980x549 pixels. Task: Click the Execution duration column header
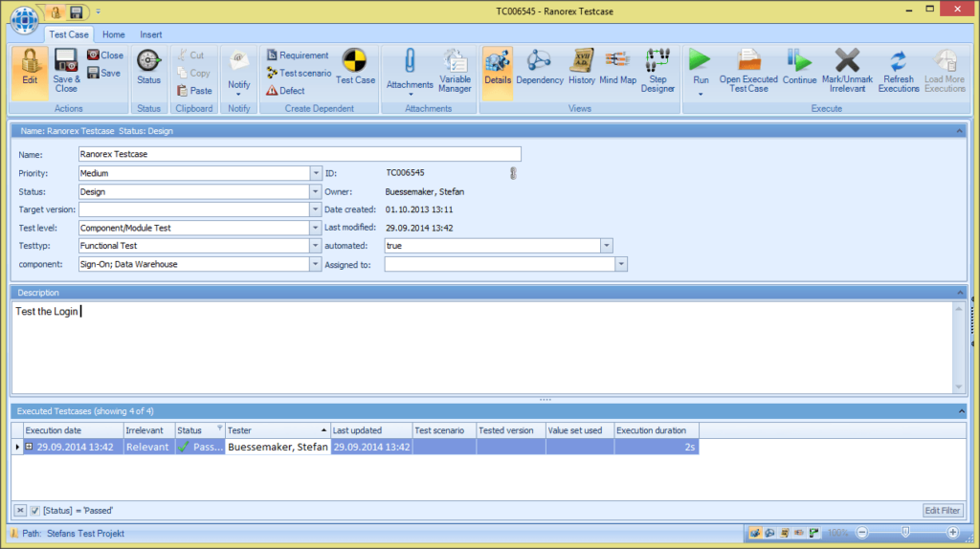tap(657, 430)
